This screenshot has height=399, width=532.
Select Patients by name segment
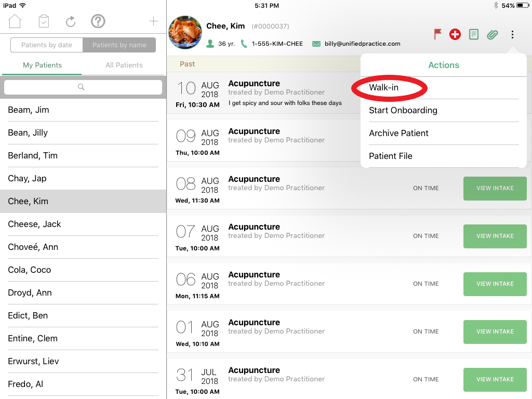[x=119, y=45]
